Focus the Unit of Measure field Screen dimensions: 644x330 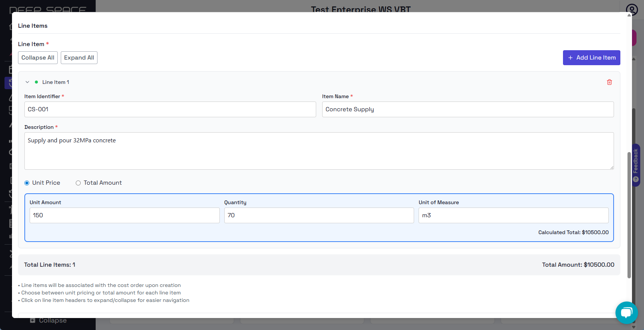tap(513, 215)
